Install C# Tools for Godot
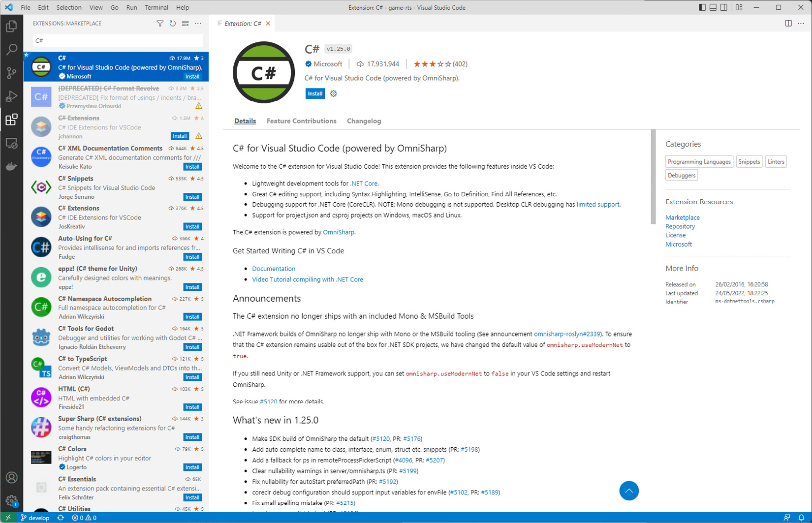812x523 pixels. 192,347
